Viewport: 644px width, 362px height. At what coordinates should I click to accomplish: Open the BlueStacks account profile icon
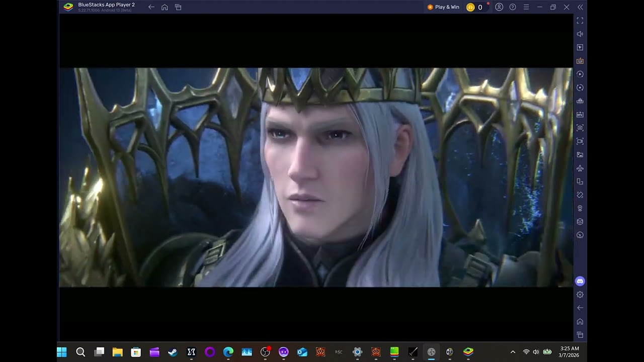pyautogui.click(x=499, y=7)
